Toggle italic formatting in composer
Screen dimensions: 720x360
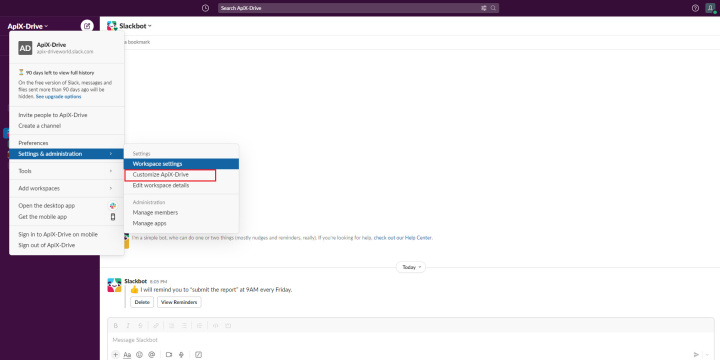pyautogui.click(x=128, y=326)
